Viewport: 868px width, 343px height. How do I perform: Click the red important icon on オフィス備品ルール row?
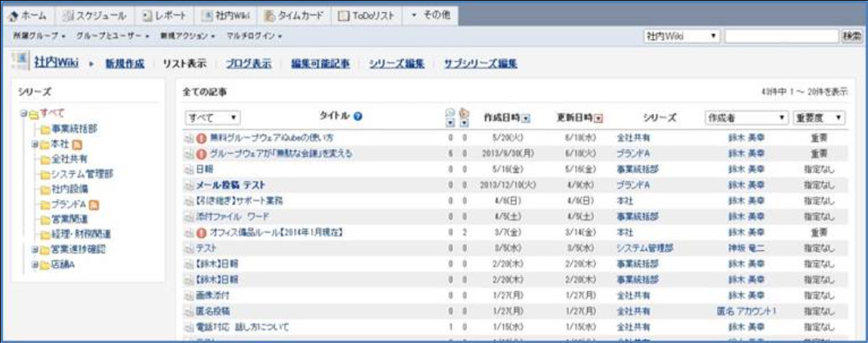click(x=202, y=233)
